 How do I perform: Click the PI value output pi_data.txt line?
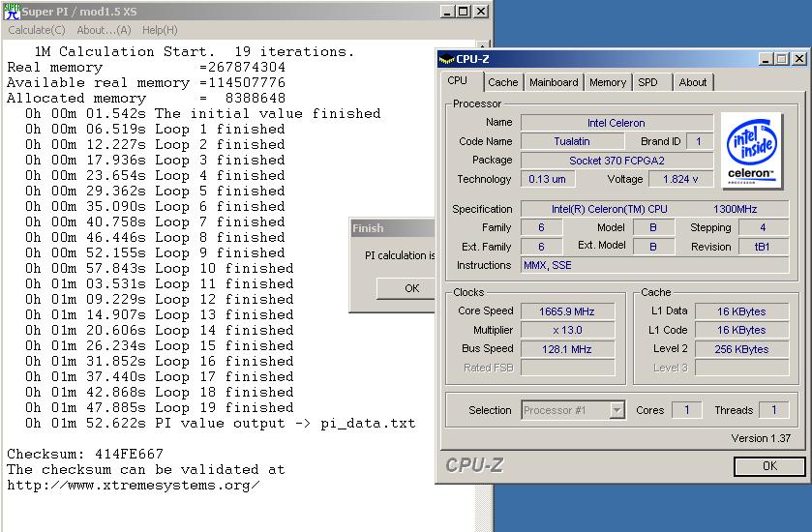click(220, 424)
